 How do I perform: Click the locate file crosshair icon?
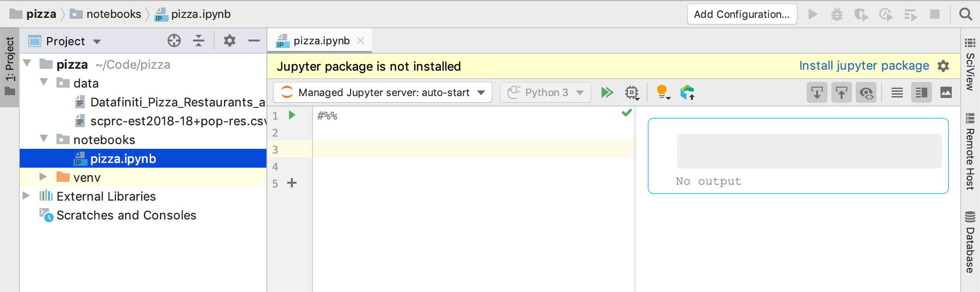coord(174,41)
